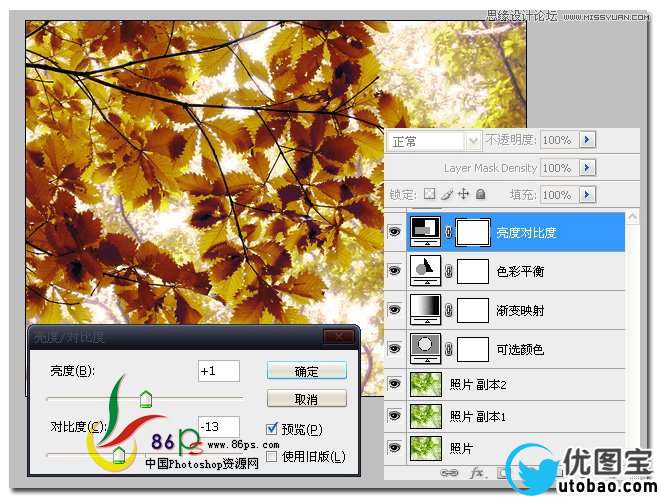The image size is (660, 500).
Task: Click the 确定 button
Action: tap(306, 371)
